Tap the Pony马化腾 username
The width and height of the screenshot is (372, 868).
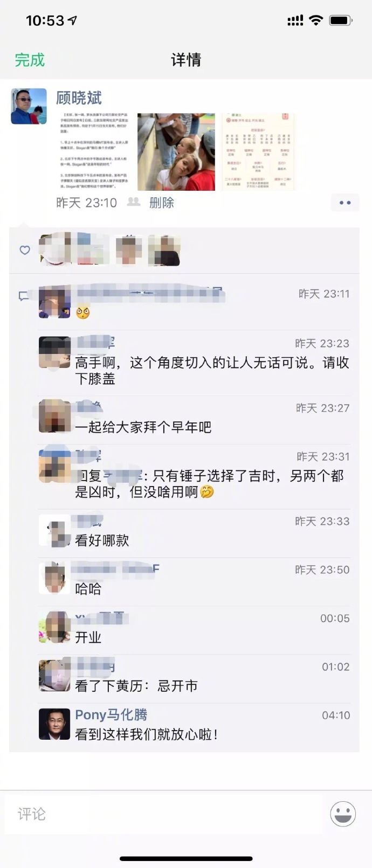pos(111,715)
